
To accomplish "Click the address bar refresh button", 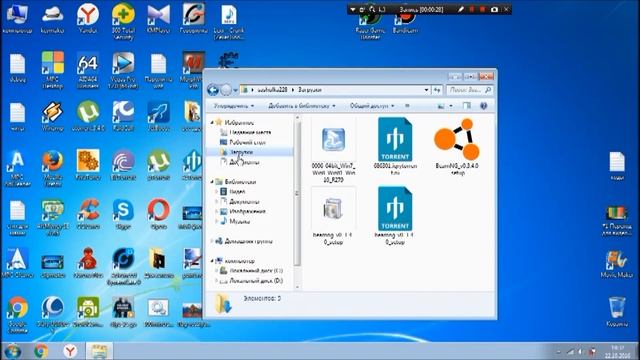I will [x=437, y=90].
